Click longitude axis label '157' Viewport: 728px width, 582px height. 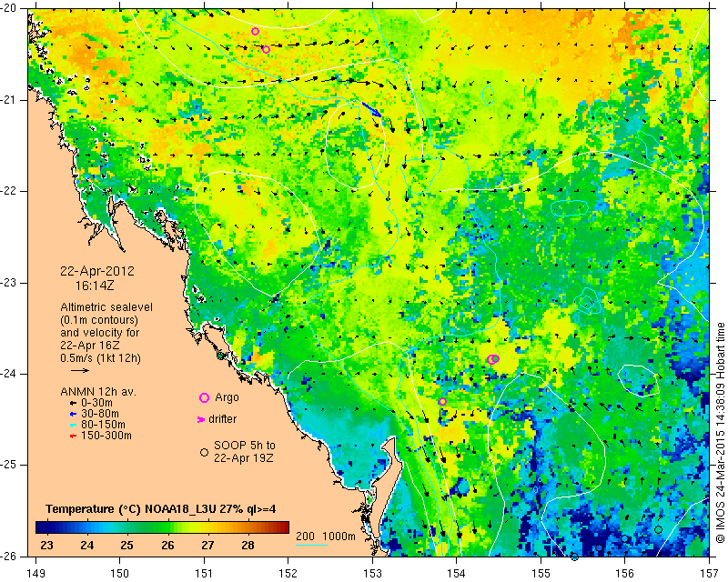click(x=710, y=573)
